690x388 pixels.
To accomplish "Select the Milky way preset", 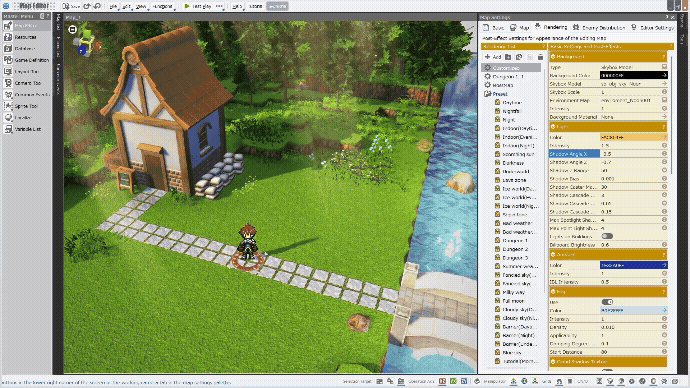I will tap(513, 292).
